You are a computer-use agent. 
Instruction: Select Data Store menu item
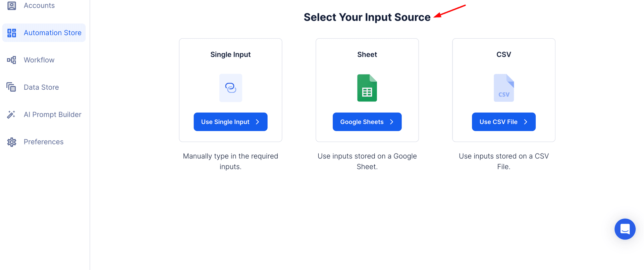tap(41, 87)
